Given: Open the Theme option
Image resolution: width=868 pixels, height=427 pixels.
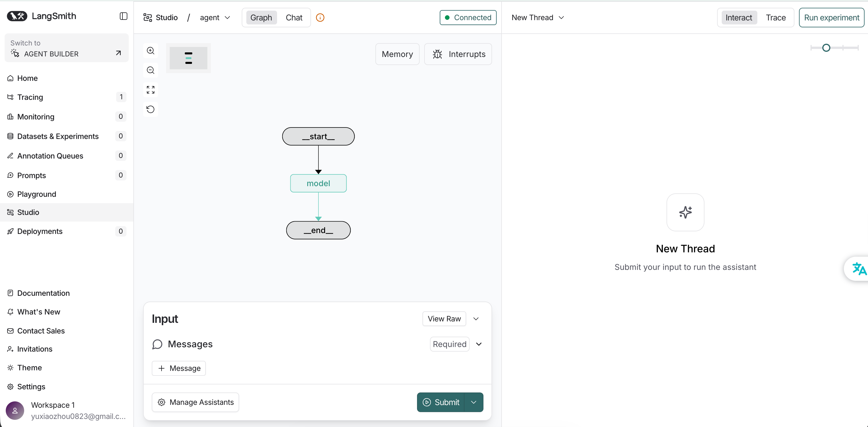Looking at the screenshot, I should click(x=66, y=368).
